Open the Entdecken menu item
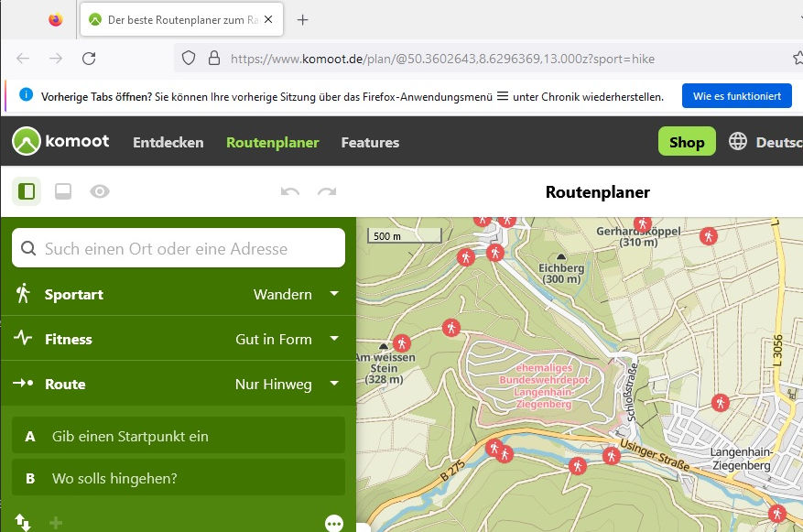The height and width of the screenshot is (532, 803). click(168, 142)
